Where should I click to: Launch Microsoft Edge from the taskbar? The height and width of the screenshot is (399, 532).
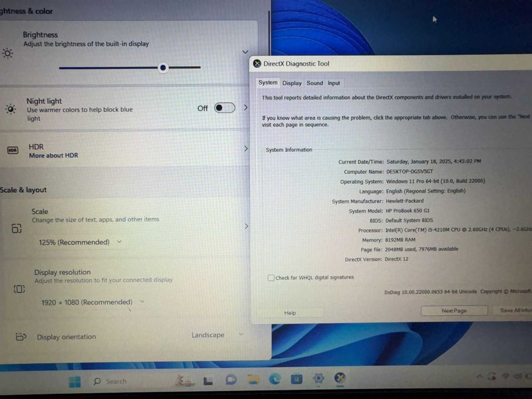275,378
